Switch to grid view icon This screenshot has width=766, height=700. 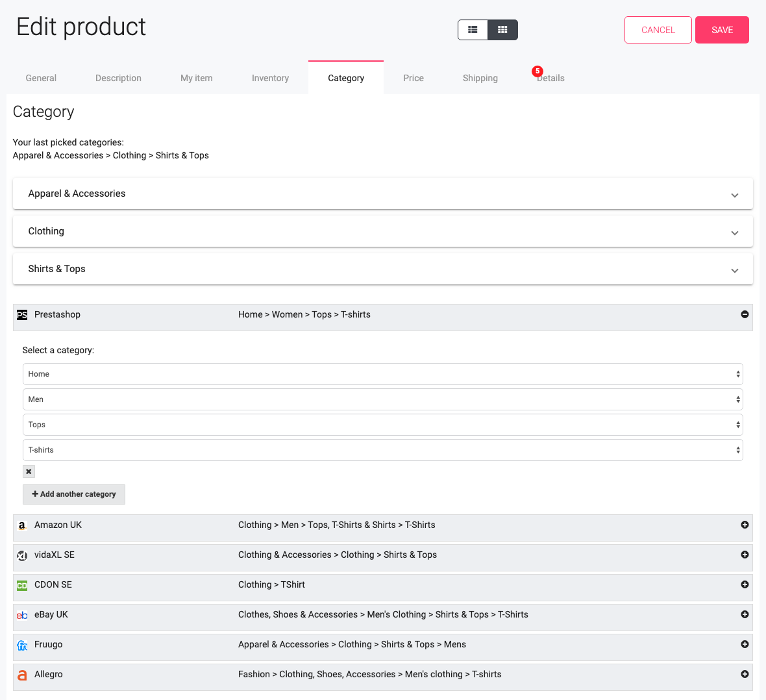[x=502, y=30]
